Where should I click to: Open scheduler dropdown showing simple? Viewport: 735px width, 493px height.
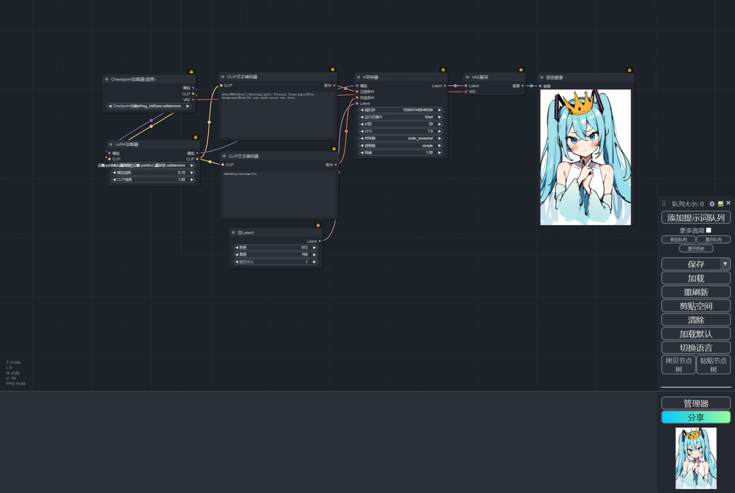click(x=401, y=146)
